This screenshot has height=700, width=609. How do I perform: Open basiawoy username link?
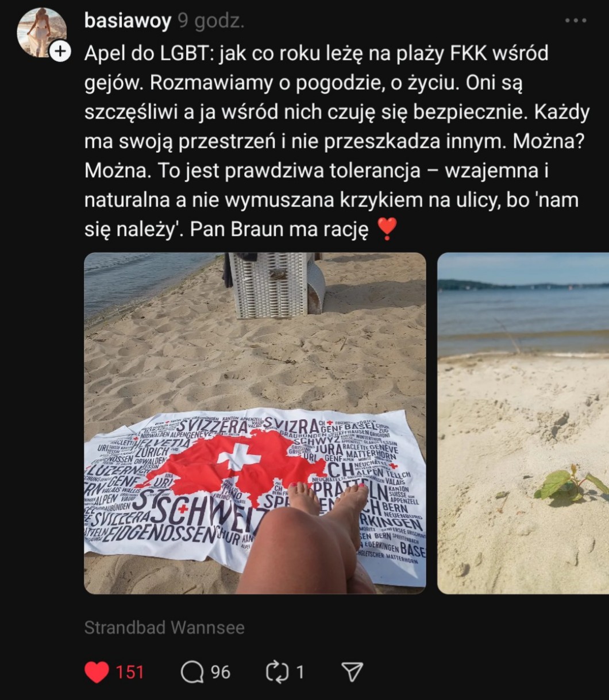coord(128,21)
